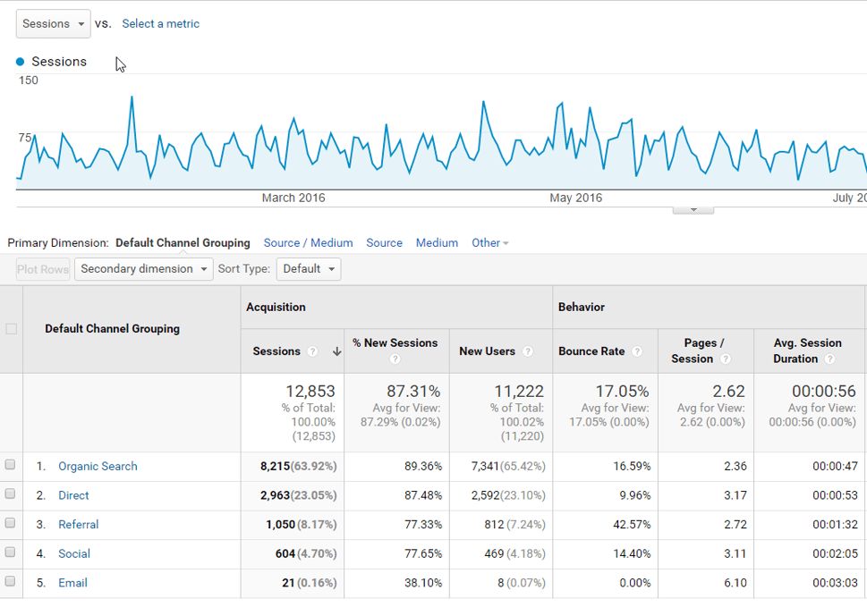Click the May 2016 axis label

pos(575,198)
